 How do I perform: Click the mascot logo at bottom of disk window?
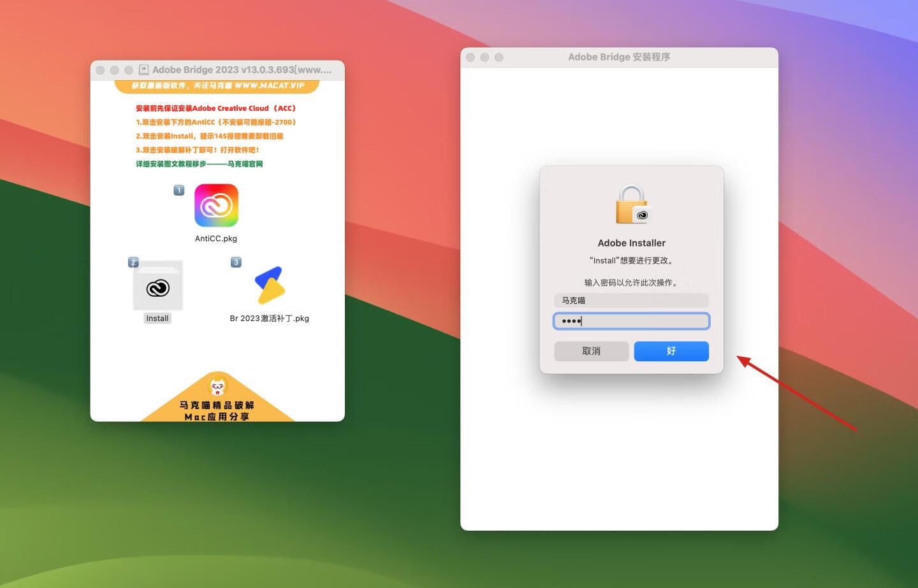pos(218,385)
